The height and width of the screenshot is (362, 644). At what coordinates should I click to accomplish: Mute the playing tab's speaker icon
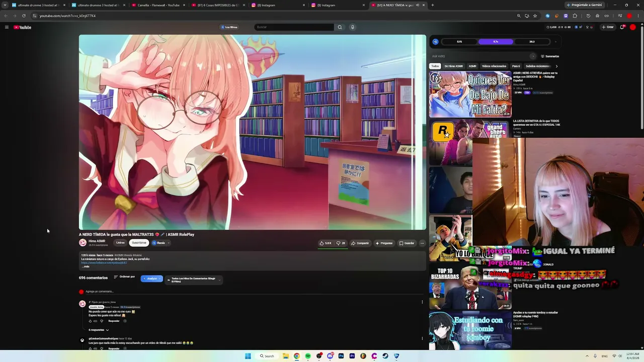coord(417,5)
